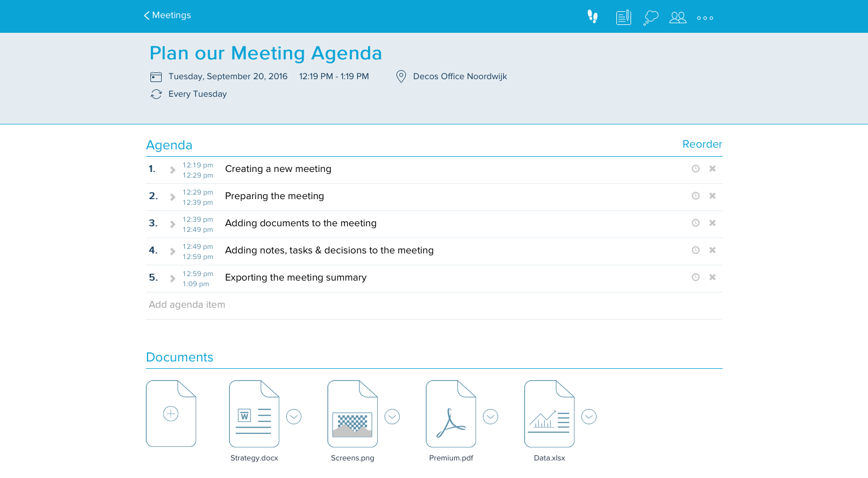Remove agenda item Adding documents to the meeting
The height and width of the screenshot is (478, 868).
pos(712,223)
